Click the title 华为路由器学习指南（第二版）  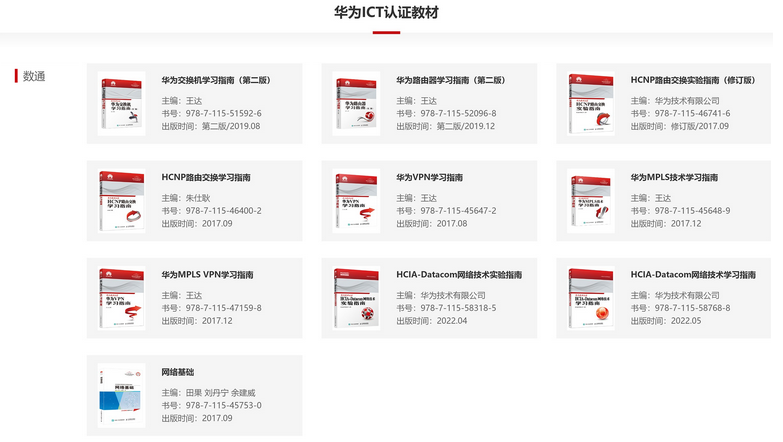pyautogui.click(x=450, y=80)
